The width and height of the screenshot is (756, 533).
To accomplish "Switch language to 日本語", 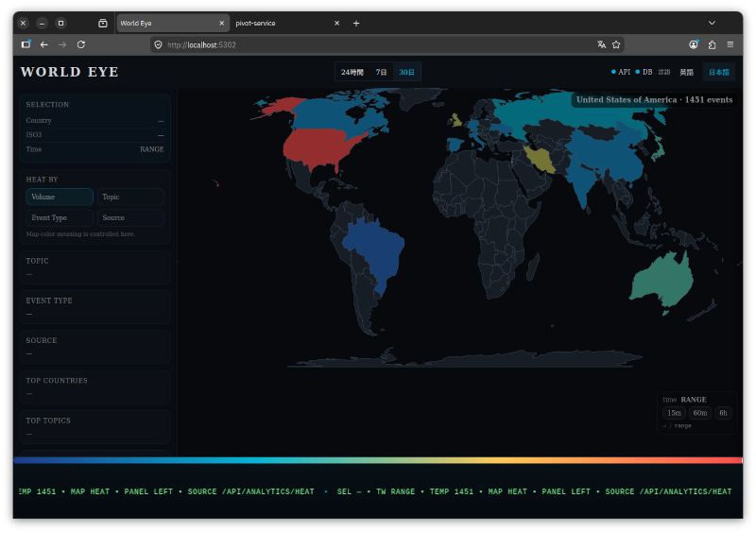I will pos(719,72).
